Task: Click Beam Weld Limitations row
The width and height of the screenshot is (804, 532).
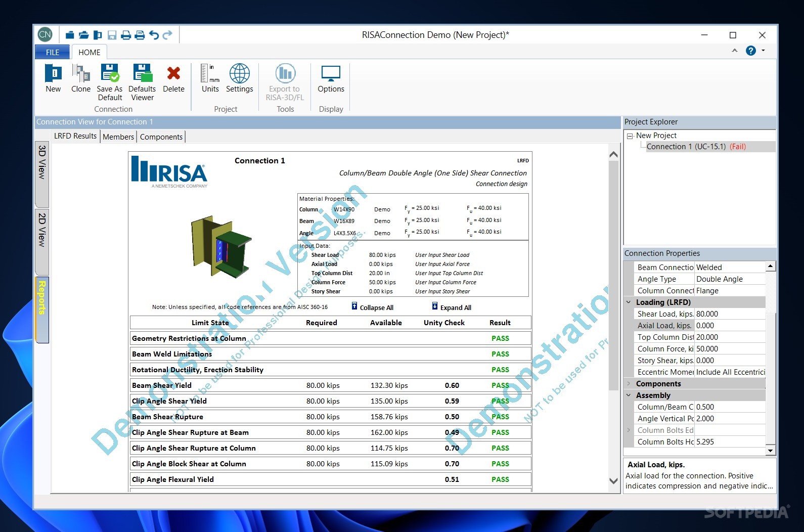Action: tap(330, 354)
